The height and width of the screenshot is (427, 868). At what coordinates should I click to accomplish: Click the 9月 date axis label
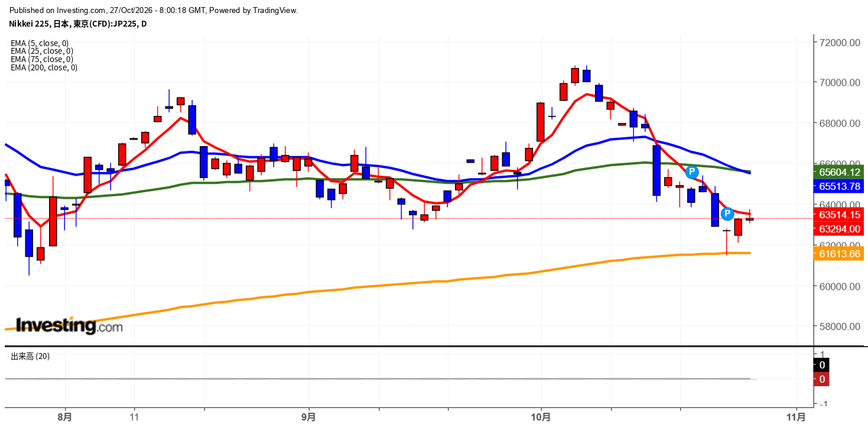(308, 416)
